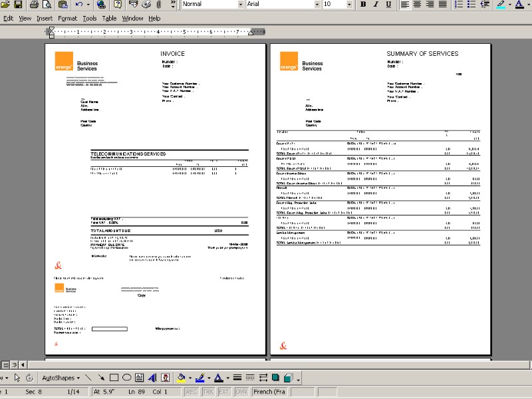This screenshot has height=399, width=532.
Task: Click the paperclip attachment icon
Action: (159, 5)
